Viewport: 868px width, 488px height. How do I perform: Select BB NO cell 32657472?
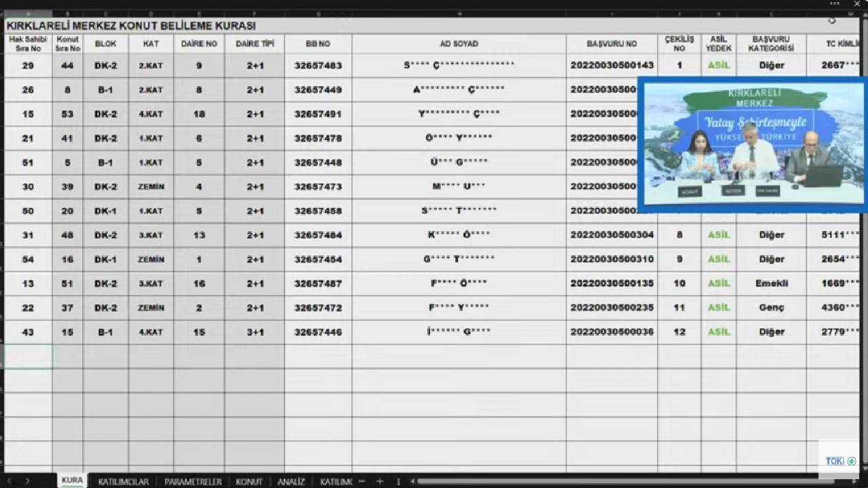click(318, 308)
